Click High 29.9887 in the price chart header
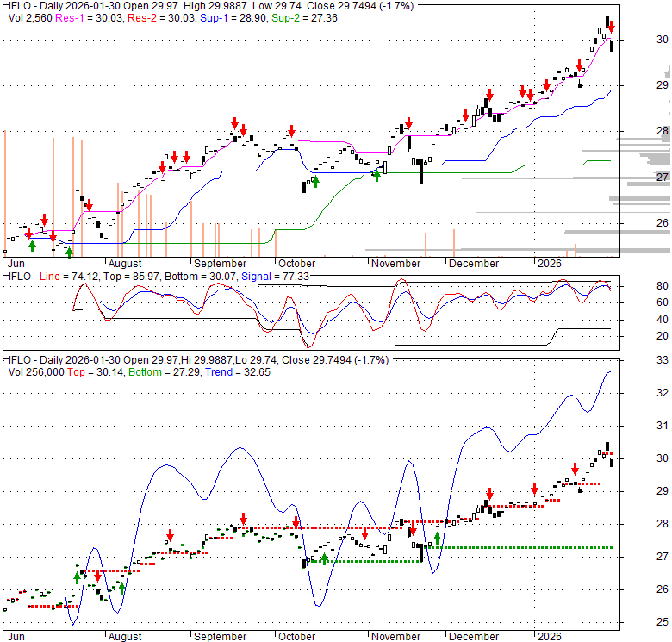 tap(215, 6)
